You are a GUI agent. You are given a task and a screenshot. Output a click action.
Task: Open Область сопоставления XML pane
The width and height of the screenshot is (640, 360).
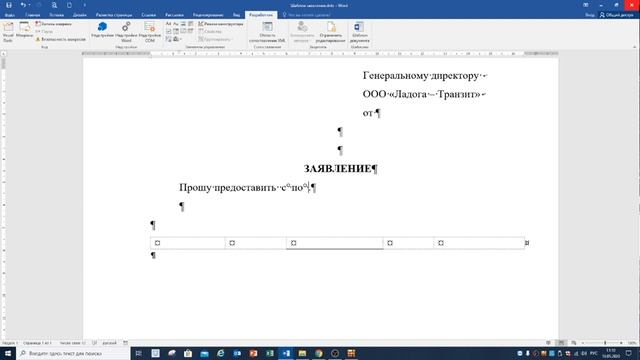pos(267,32)
